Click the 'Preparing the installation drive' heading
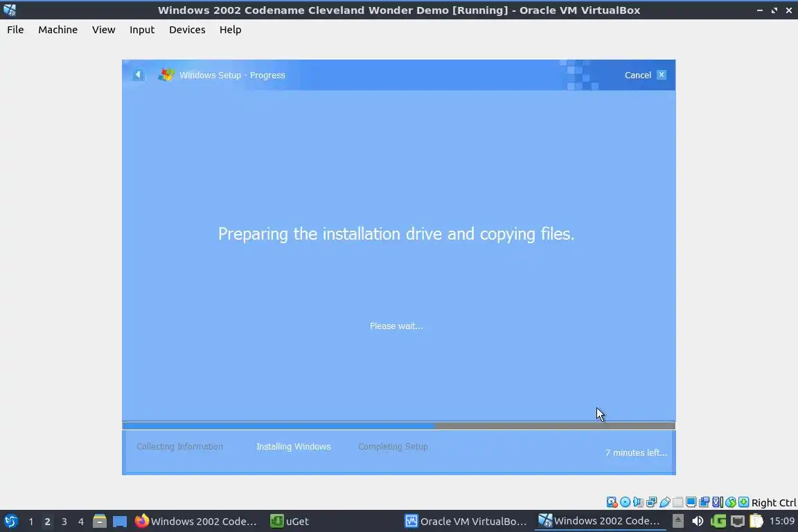This screenshot has height=532, width=798. coord(396,234)
